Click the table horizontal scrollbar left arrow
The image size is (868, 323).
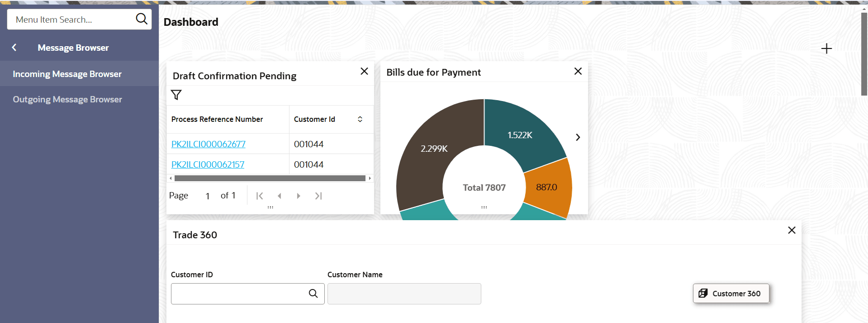171,178
